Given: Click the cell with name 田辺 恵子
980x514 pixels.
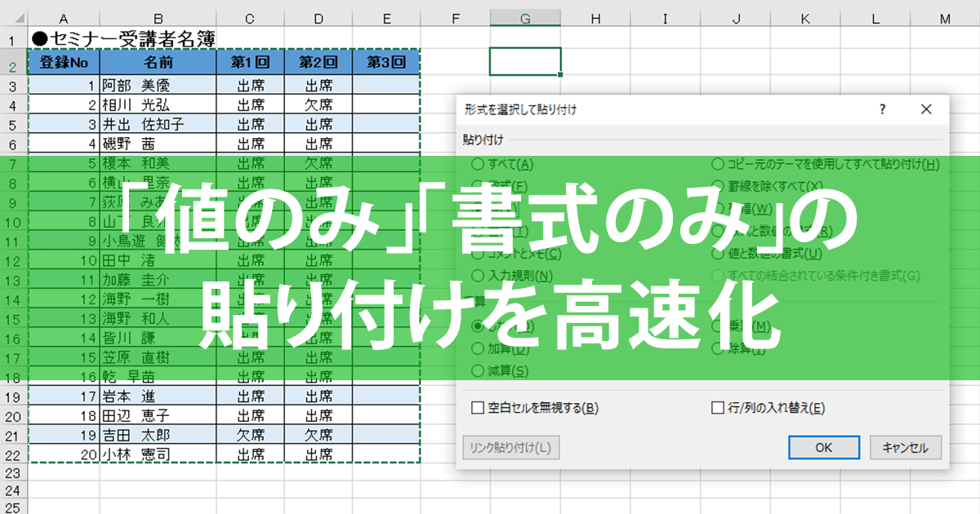Looking at the screenshot, I should click(158, 416).
